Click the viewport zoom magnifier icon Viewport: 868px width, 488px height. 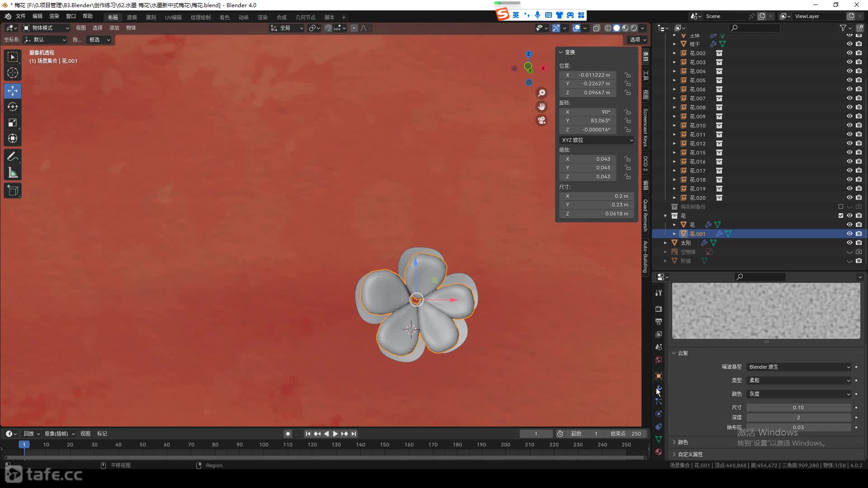point(542,93)
